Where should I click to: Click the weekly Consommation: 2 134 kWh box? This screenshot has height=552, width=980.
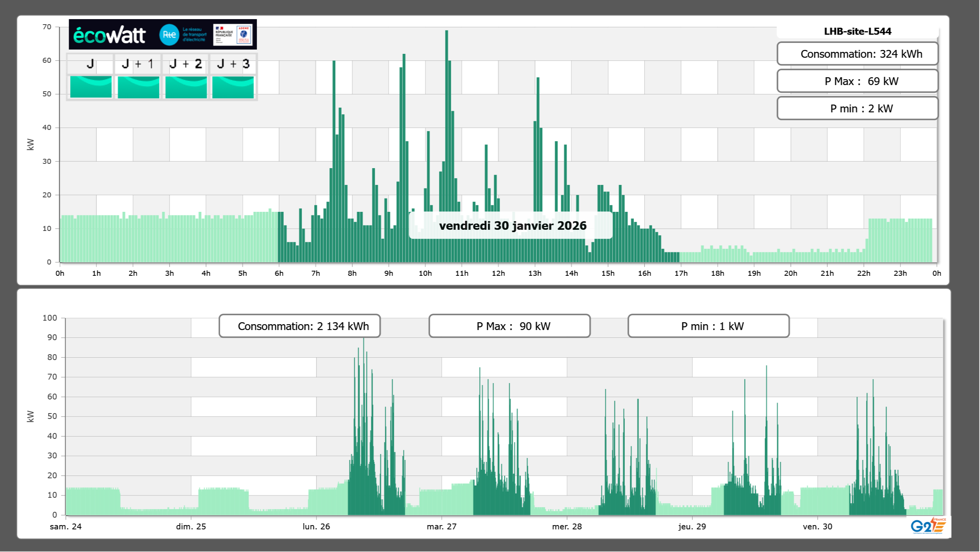tap(300, 326)
